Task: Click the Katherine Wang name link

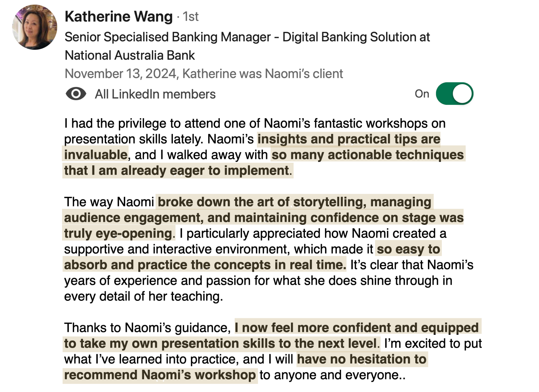Action: [x=119, y=16]
